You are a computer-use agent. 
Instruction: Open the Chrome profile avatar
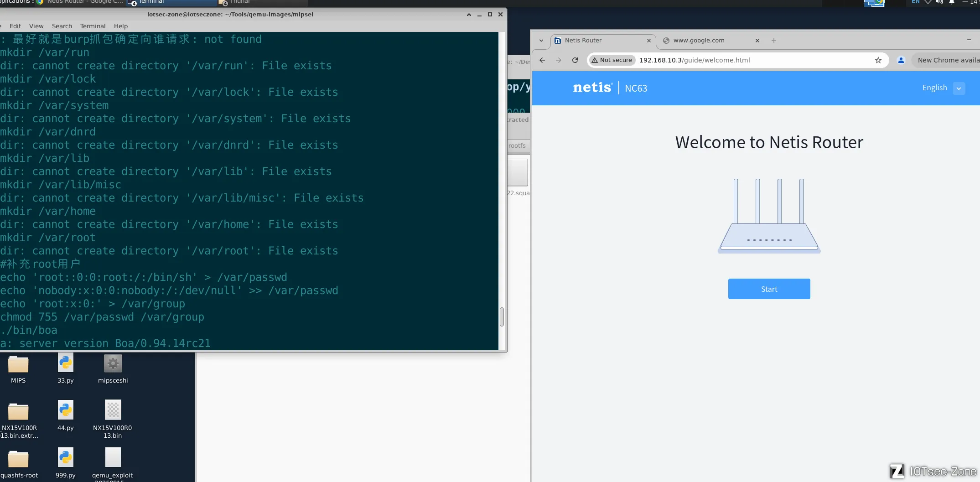tap(901, 60)
